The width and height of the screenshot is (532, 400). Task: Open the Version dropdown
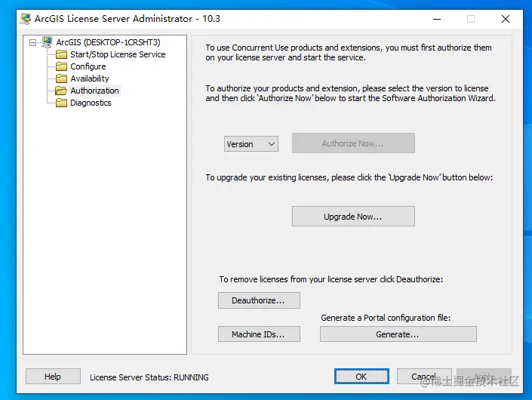(x=251, y=144)
